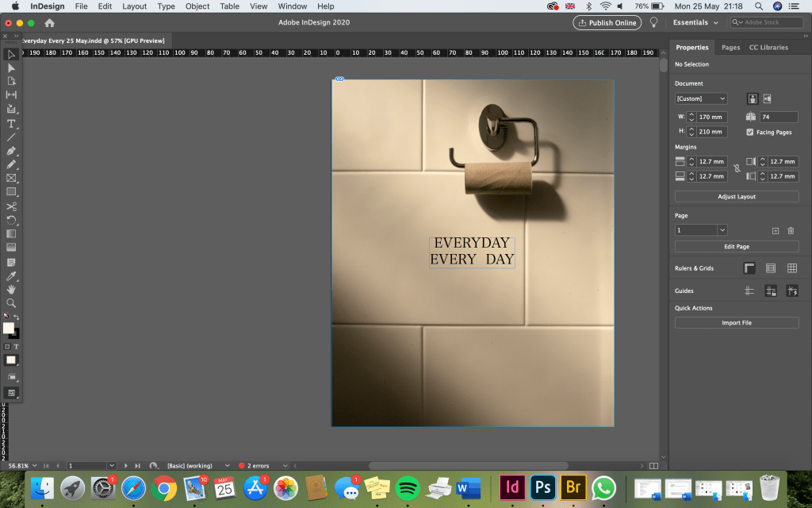
Task: Select the Type tool
Action: [11, 124]
